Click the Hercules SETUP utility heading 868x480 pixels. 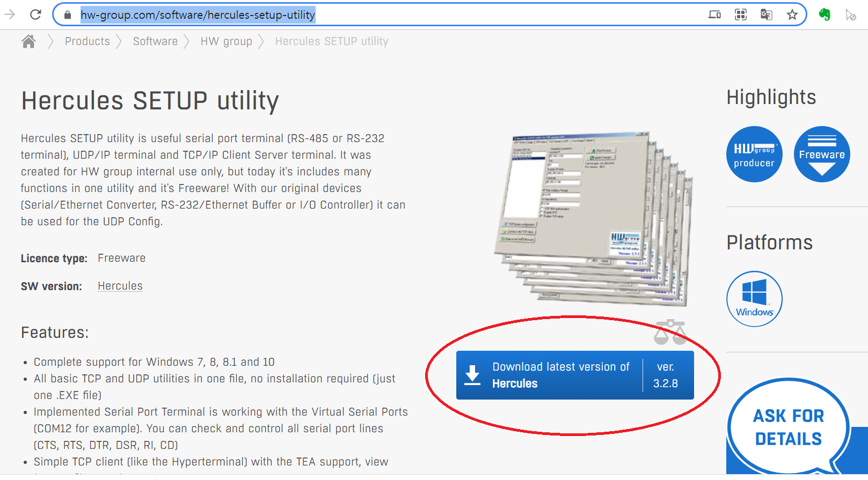point(150,101)
